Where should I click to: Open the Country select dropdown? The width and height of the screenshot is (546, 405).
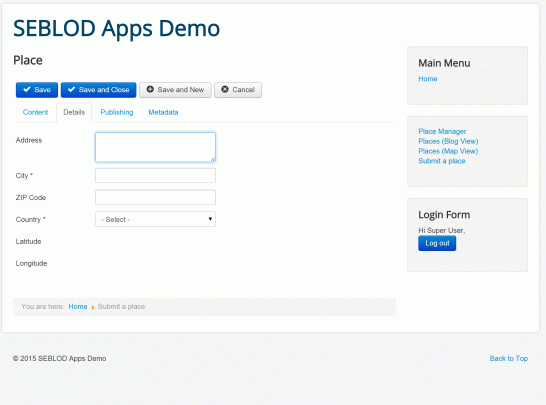click(155, 219)
